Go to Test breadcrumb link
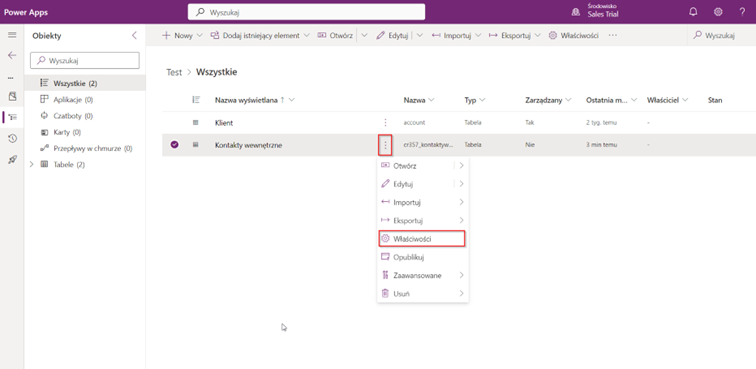 174,72
